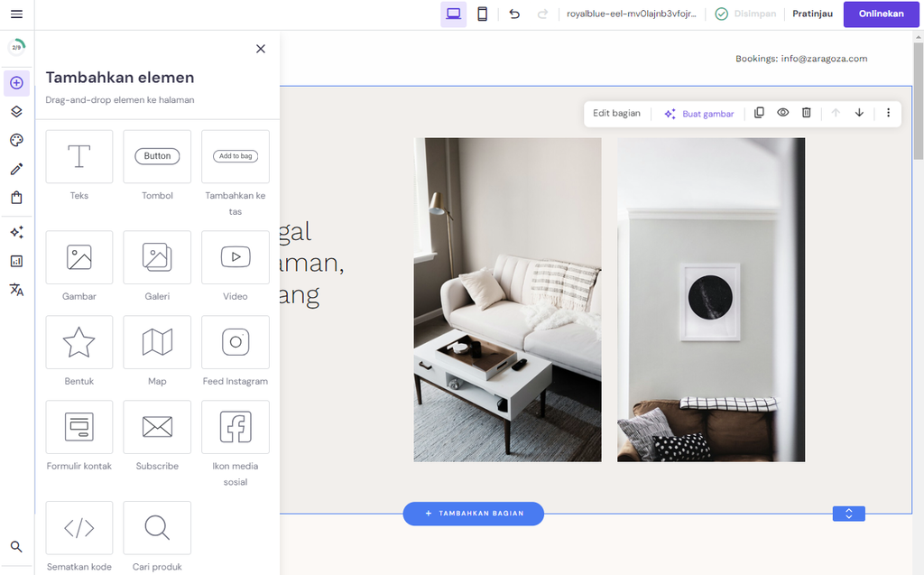
Task: Expand the blue chevron control below the section
Action: pyautogui.click(x=848, y=513)
